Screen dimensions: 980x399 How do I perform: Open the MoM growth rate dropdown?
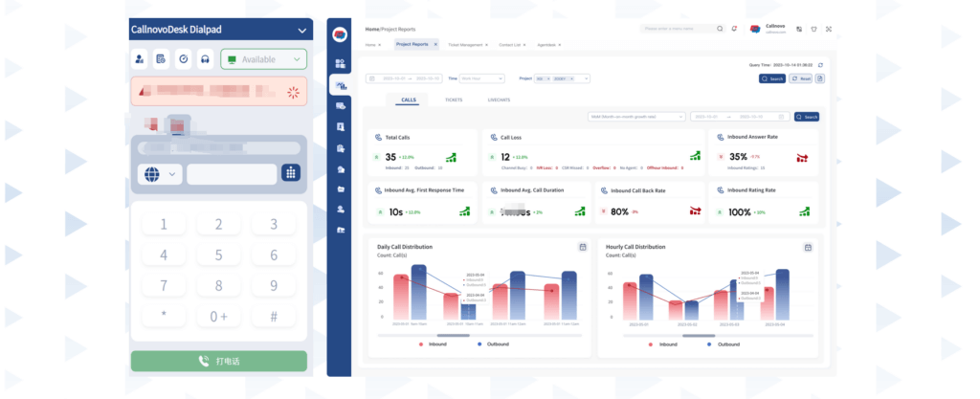point(636,117)
